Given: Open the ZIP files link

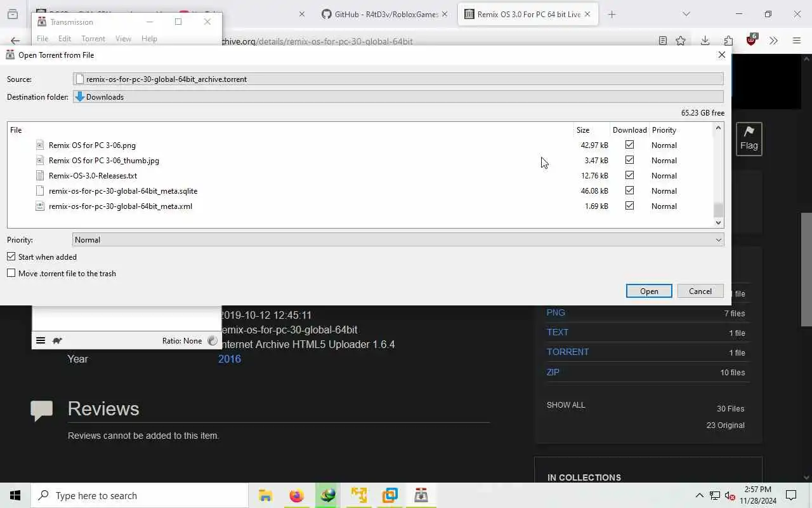Looking at the screenshot, I should (x=553, y=372).
